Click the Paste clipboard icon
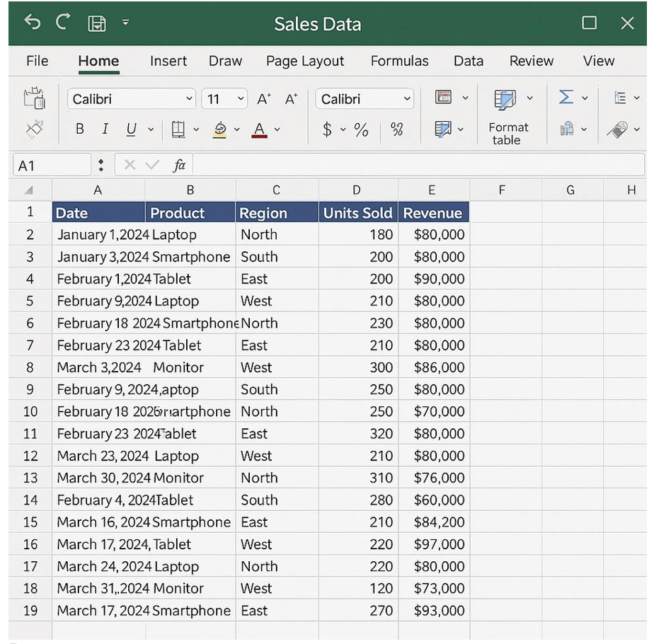Image resolution: width=671 pixels, height=644 pixels. tap(34, 98)
